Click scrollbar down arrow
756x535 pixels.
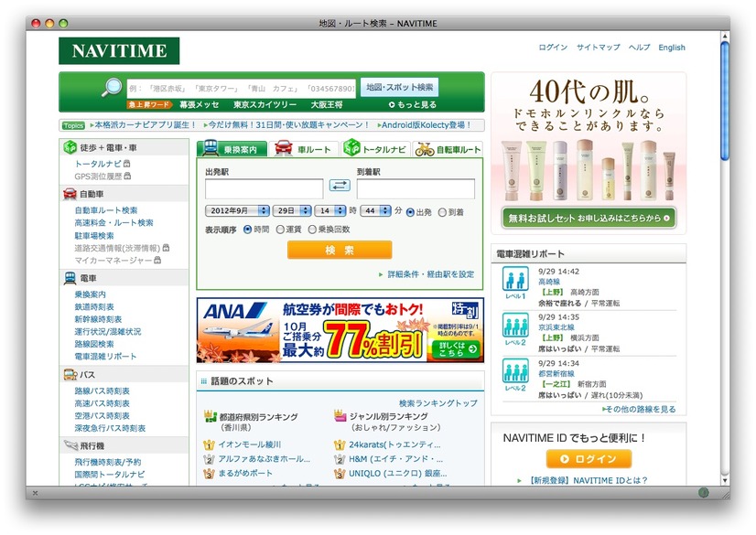pos(725,480)
